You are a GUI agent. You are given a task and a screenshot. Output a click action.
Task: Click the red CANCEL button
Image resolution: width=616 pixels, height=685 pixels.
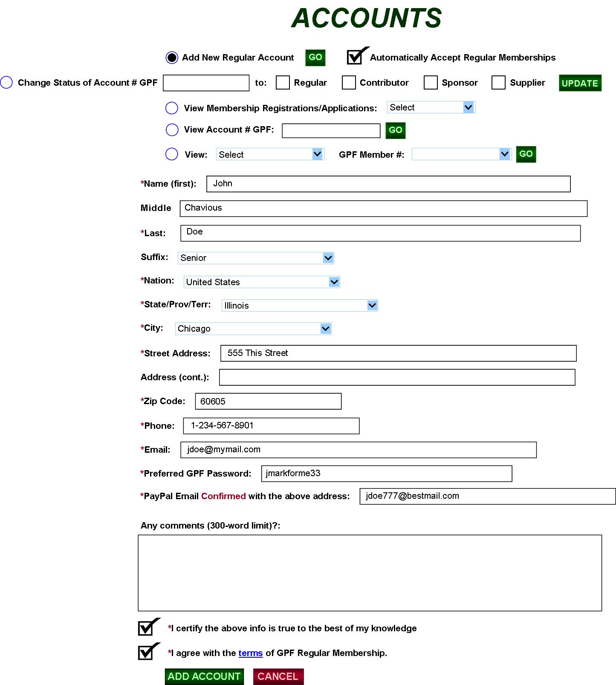click(278, 676)
